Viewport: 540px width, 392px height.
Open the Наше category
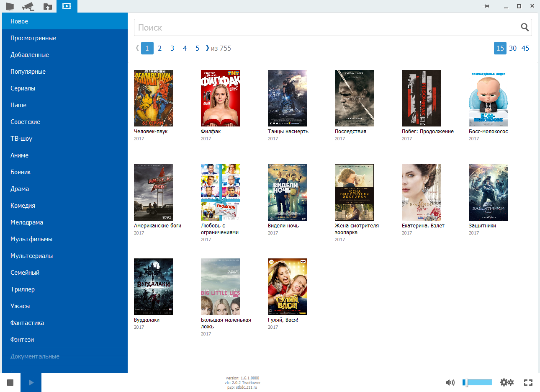click(x=65, y=105)
